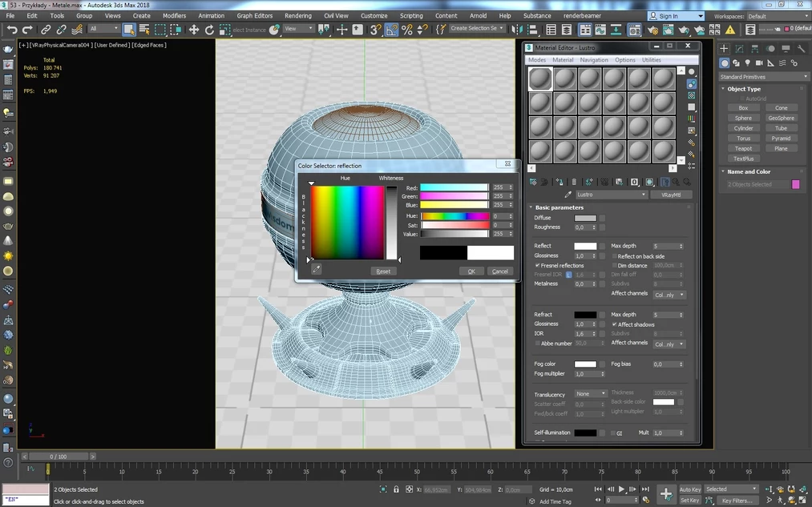Click Cancel in the Color Selector dialog

499,271
